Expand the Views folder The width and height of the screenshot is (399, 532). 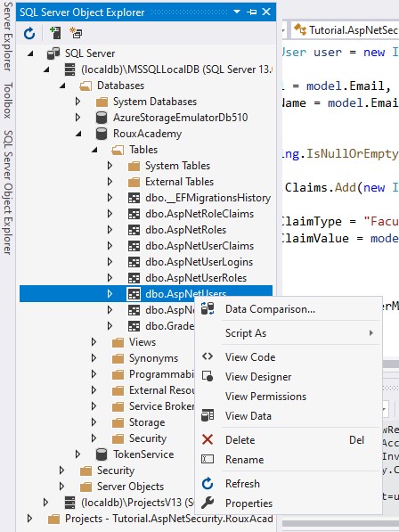click(94, 342)
